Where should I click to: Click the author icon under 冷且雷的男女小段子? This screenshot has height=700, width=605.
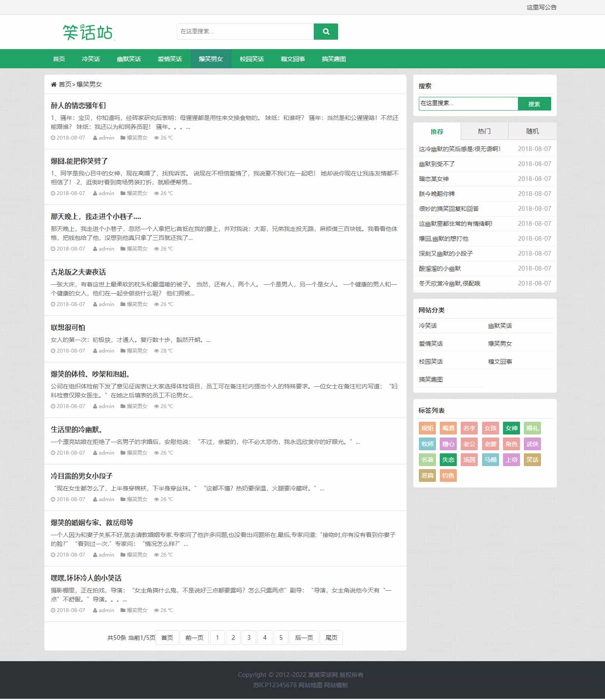[95, 499]
